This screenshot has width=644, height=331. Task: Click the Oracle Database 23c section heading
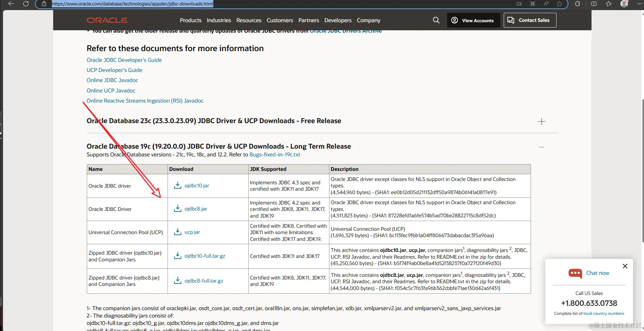214,121
